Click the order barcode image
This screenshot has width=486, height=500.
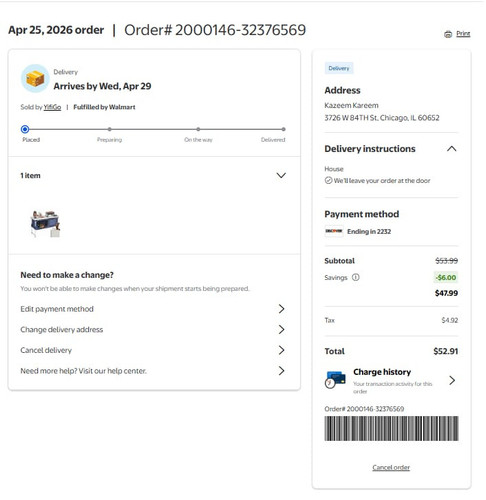click(x=391, y=428)
